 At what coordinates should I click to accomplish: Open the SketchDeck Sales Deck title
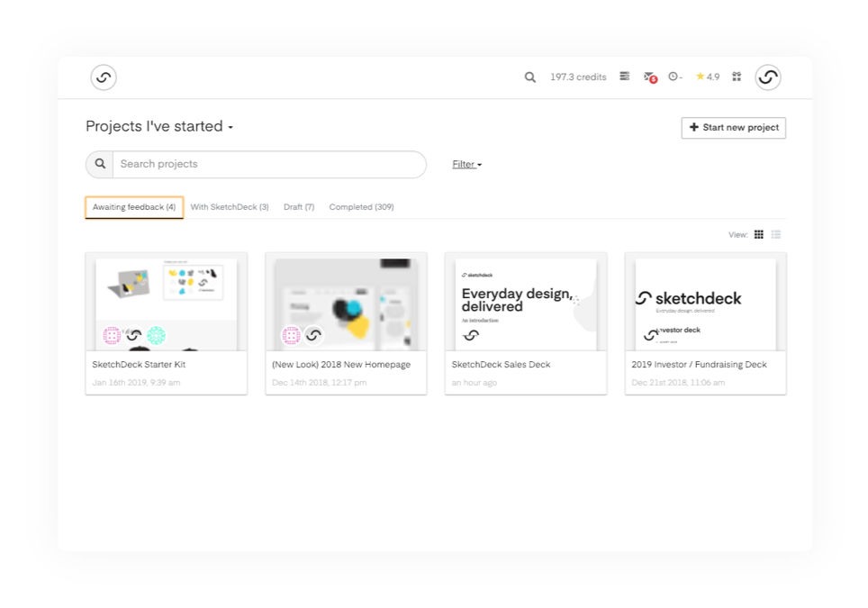point(501,365)
